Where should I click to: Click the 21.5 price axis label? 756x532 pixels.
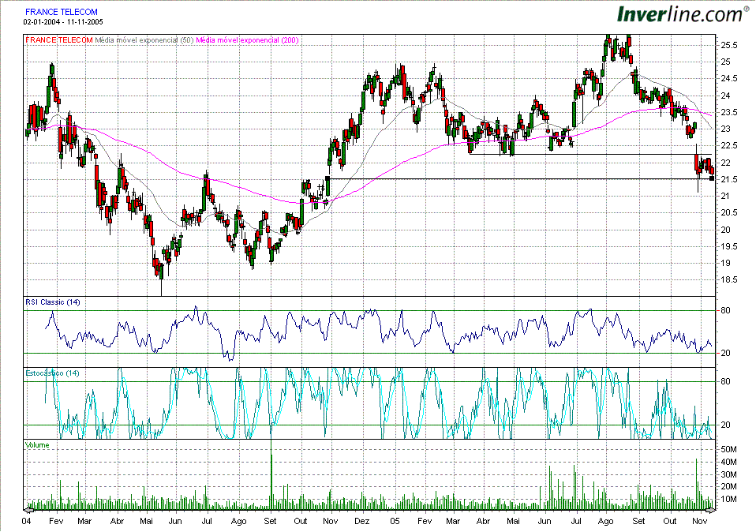click(x=729, y=179)
